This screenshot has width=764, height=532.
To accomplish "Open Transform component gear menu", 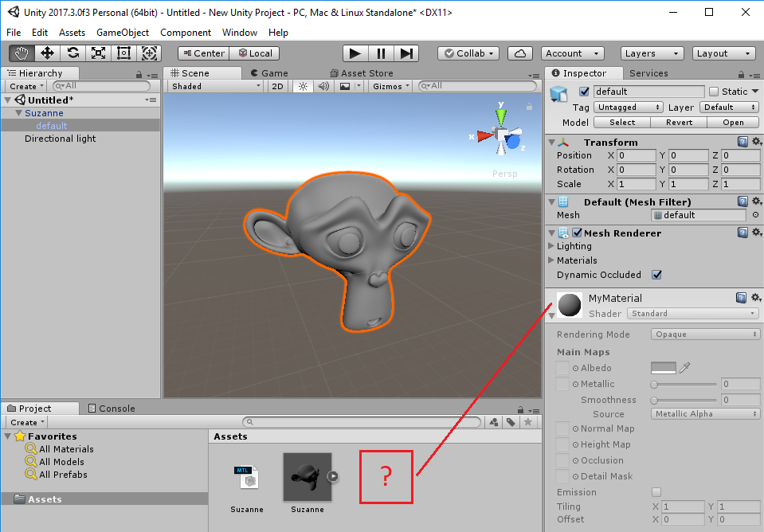I will point(756,141).
